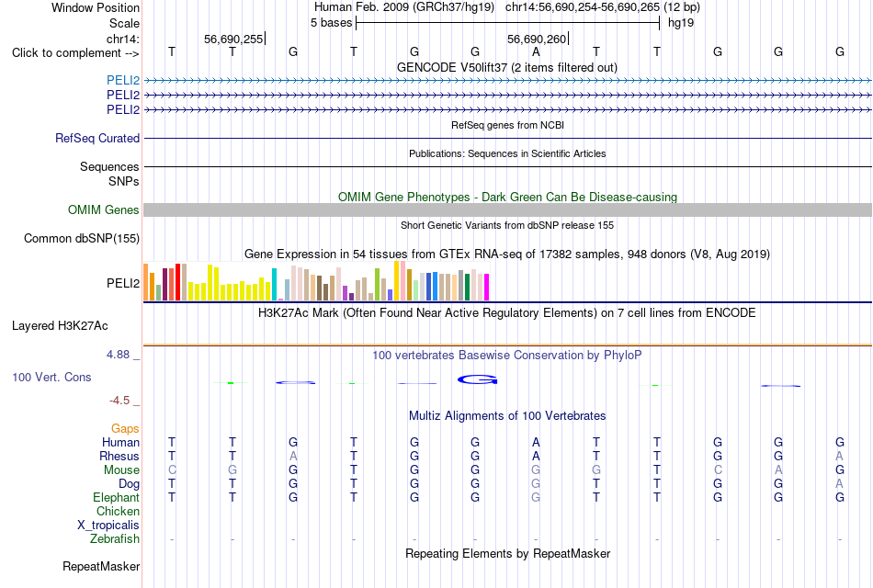Select the "X_tropicalis" species row label

108,526
